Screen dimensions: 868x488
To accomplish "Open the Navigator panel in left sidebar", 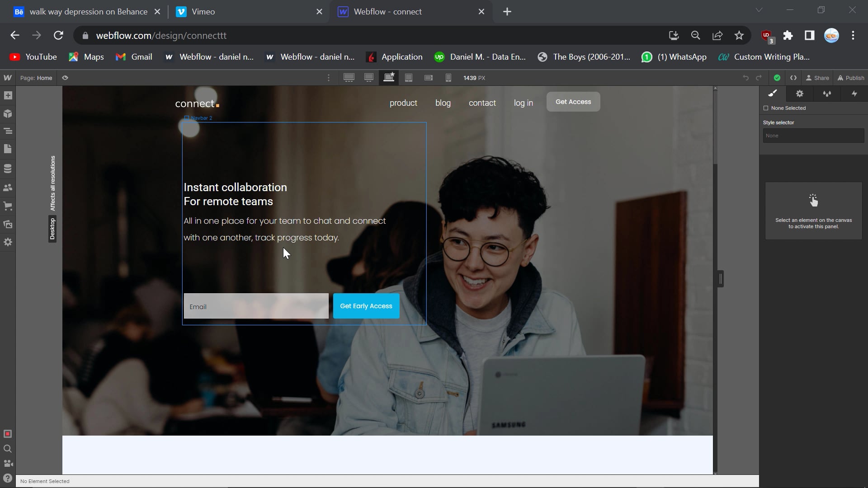I will pos(8,131).
